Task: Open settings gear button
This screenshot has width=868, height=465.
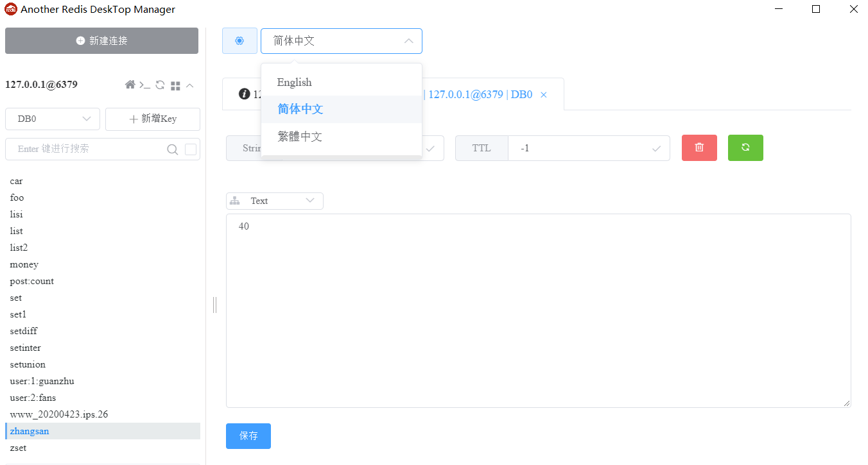Action: point(239,40)
